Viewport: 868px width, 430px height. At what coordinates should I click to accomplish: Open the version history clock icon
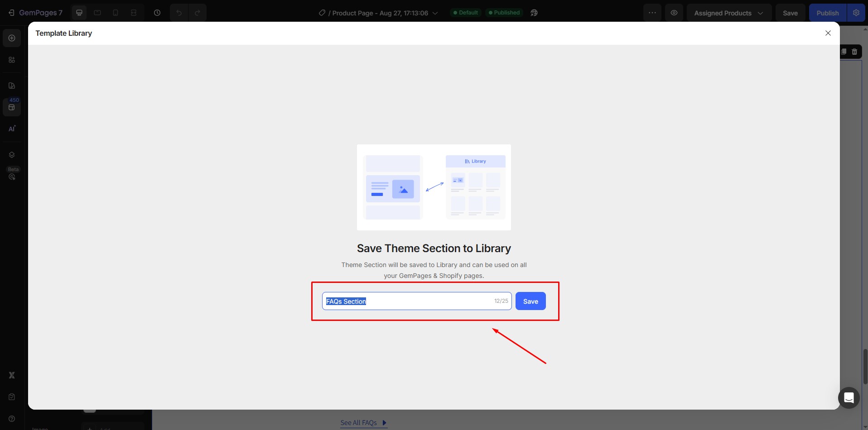point(157,13)
